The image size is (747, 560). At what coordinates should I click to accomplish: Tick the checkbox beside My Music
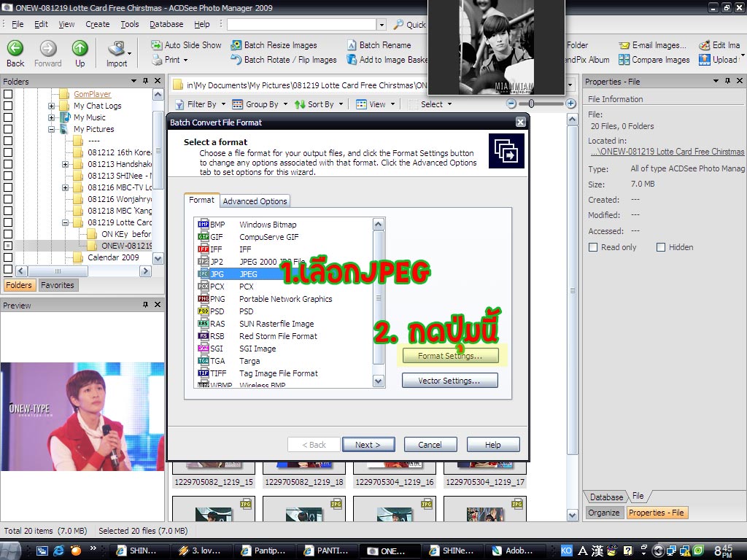click(8, 117)
